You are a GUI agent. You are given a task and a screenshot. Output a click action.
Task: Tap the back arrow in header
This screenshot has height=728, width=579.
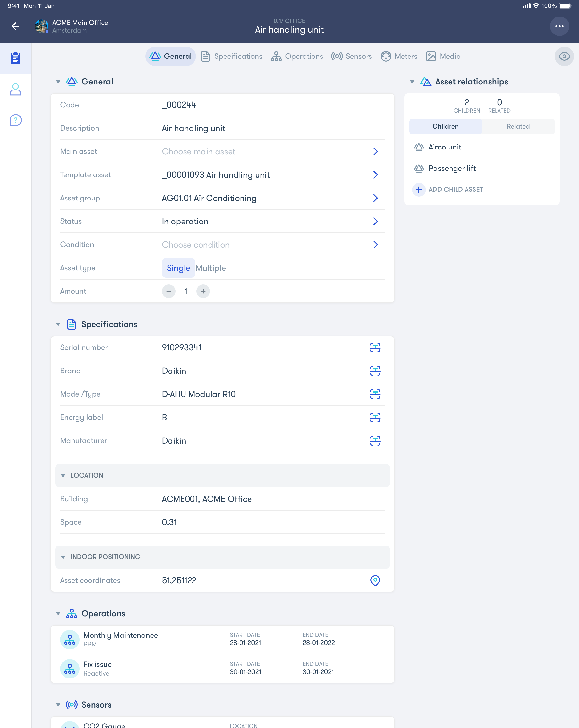tap(16, 26)
